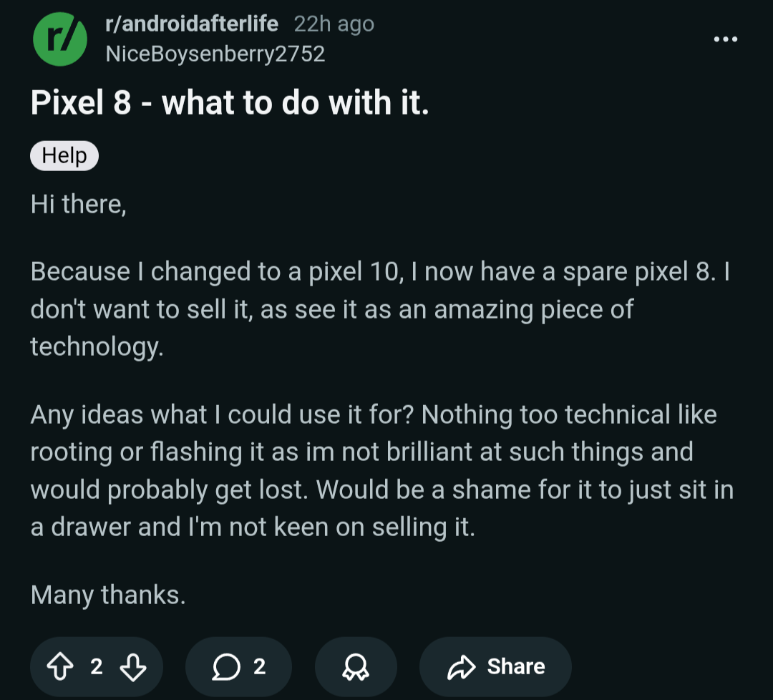Open the r/androidafterlife community page
Screen dimensions: 773x700
click(x=192, y=24)
